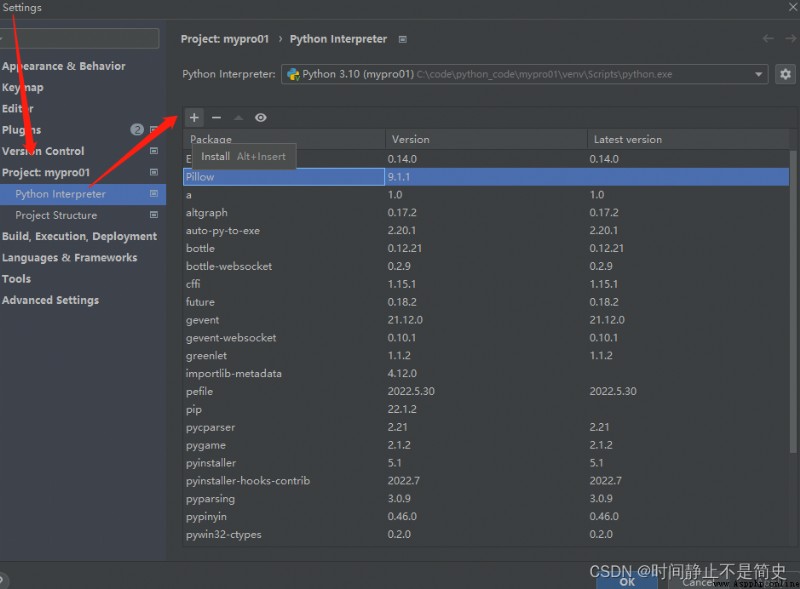
Task: Select the pypinyin package row
Action: click(486, 516)
